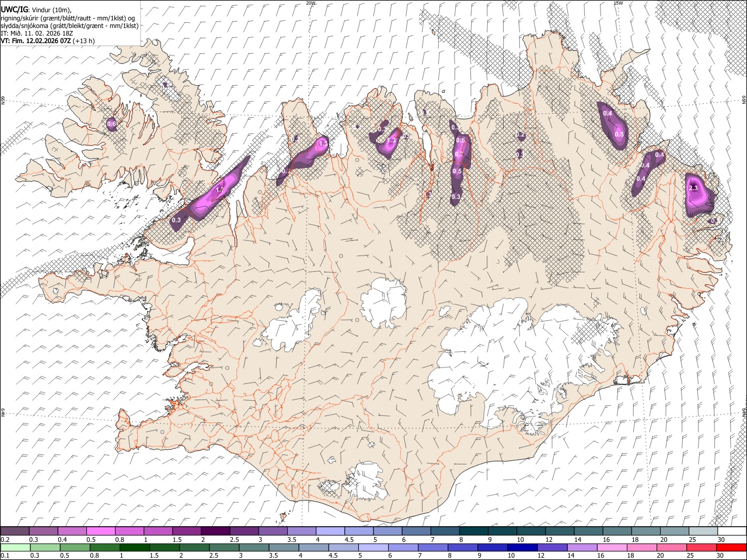Image resolution: width=747 pixels, height=560 pixels.
Task: Click the 2.3 snowfall value in the east
Action: (693, 188)
